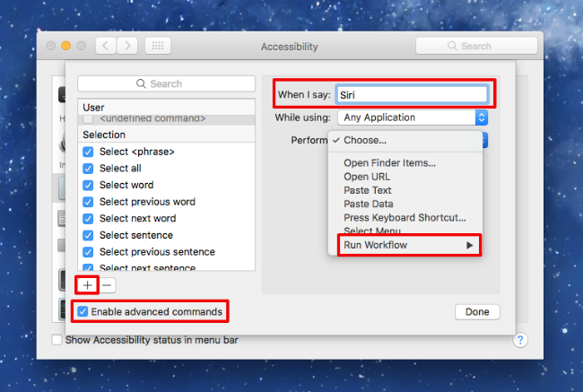Enable Show Accessibility status in menu bar
The width and height of the screenshot is (583, 392).
57,340
